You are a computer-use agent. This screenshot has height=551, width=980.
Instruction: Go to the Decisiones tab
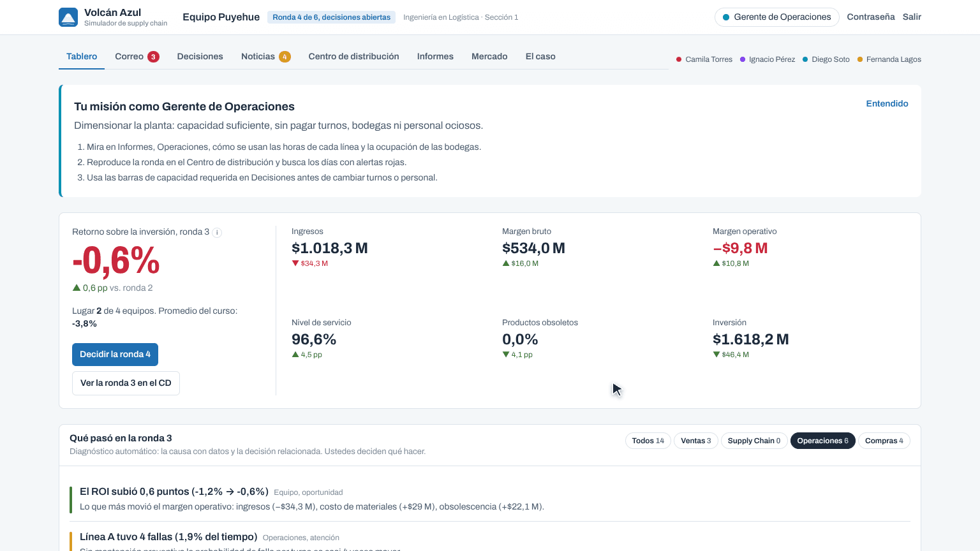[200, 57]
